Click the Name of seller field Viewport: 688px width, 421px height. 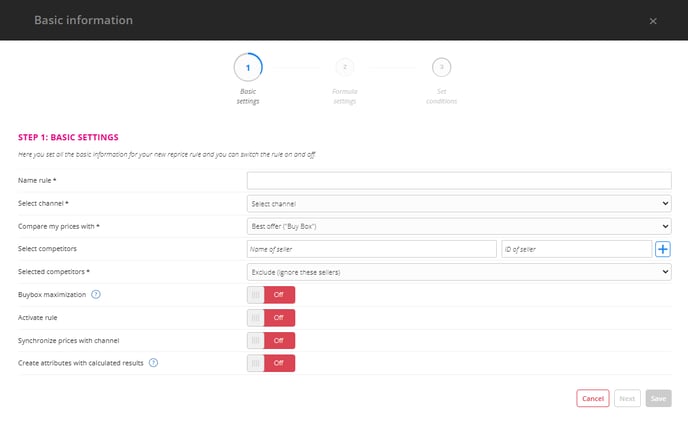point(372,249)
